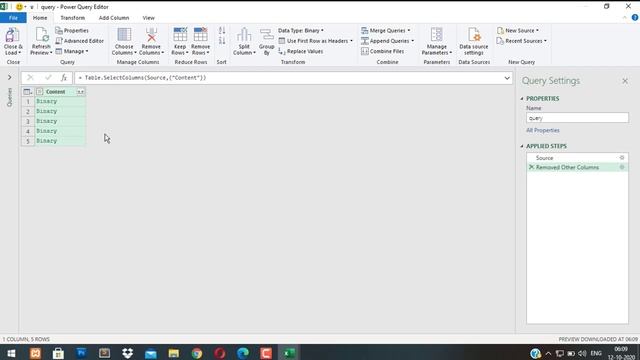
Task: Select the Binary cell in row 5
Action: pyautogui.click(x=60, y=141)
